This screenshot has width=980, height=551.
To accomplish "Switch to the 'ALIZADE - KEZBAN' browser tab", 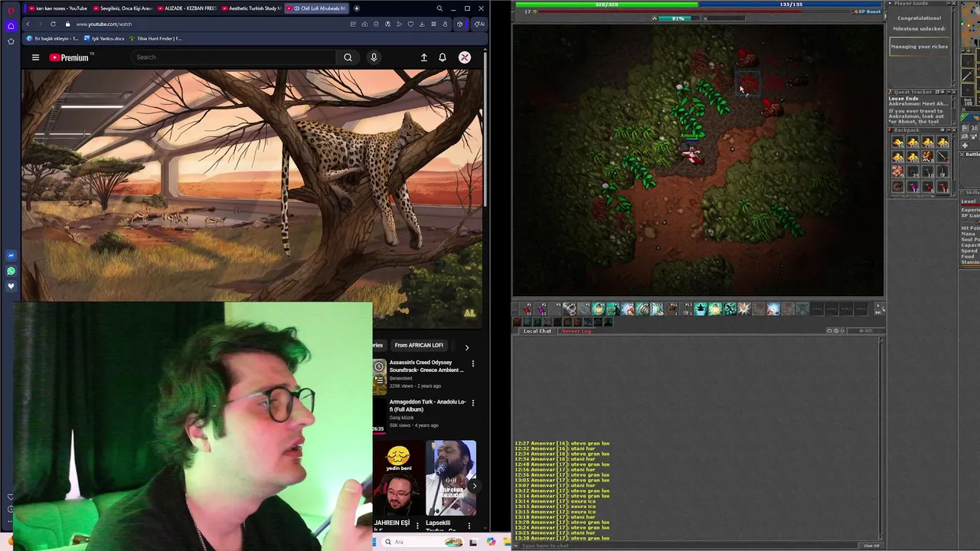I will (x=187, y=8).
